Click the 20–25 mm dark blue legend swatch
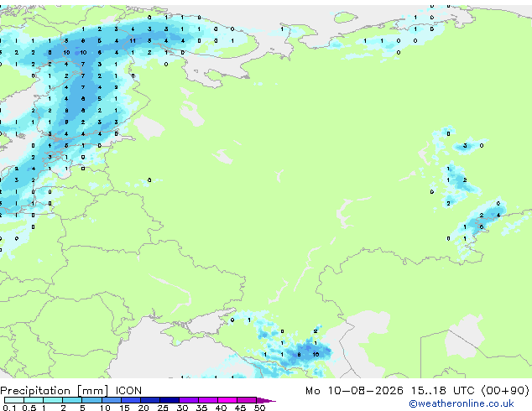This screenshot has height=411, width=532. click(150, 400)
